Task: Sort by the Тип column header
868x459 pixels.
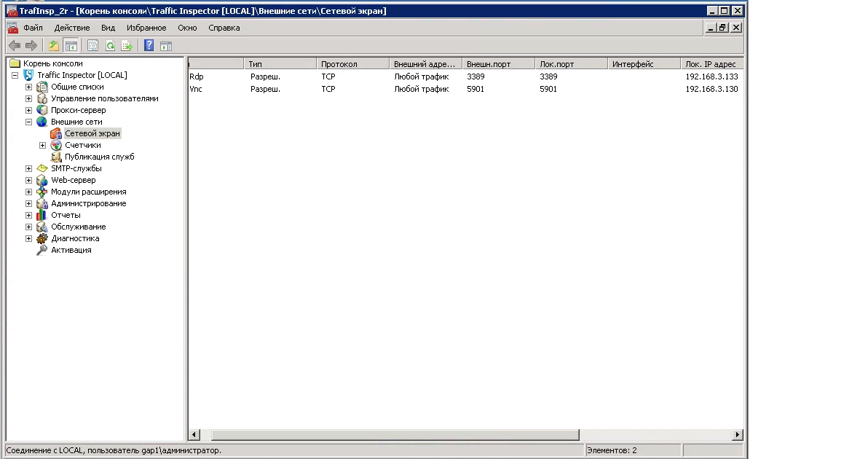Action: 280,63
